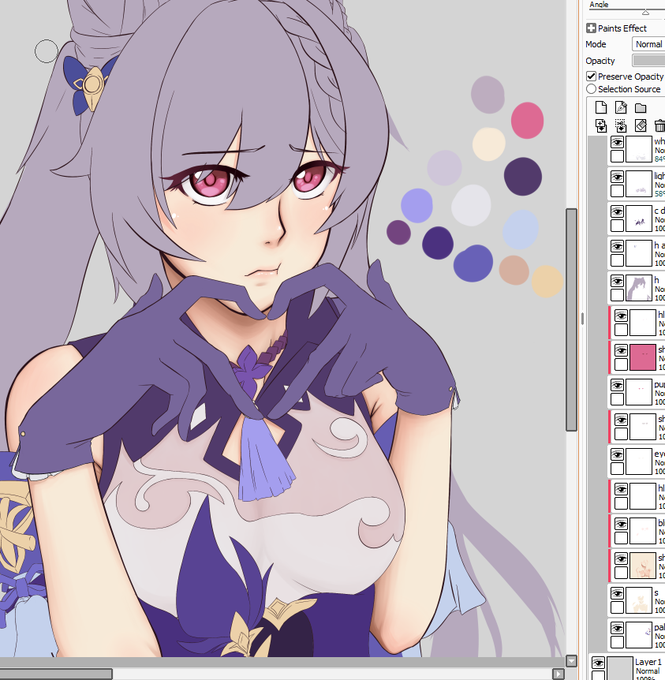The image size is (665, 680).
Task: Hide the 'h a' layer
Action: coord(617,246)
